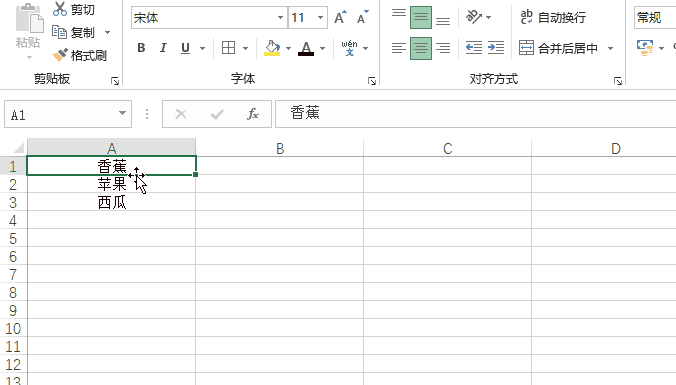The width and height of the screenshot is (676, 385).
Task: Click the Name Box showing A1
Action: coord(60,115)
